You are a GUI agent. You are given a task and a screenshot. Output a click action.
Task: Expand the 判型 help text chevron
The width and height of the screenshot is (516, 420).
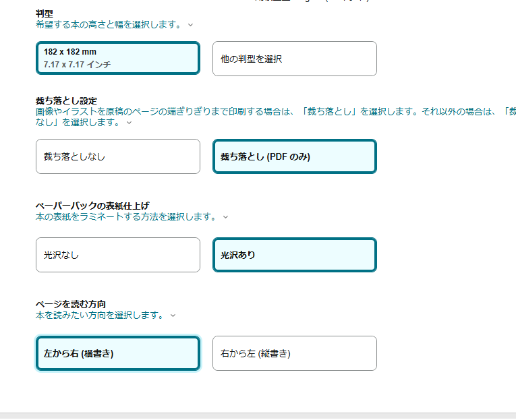(190, 25)
